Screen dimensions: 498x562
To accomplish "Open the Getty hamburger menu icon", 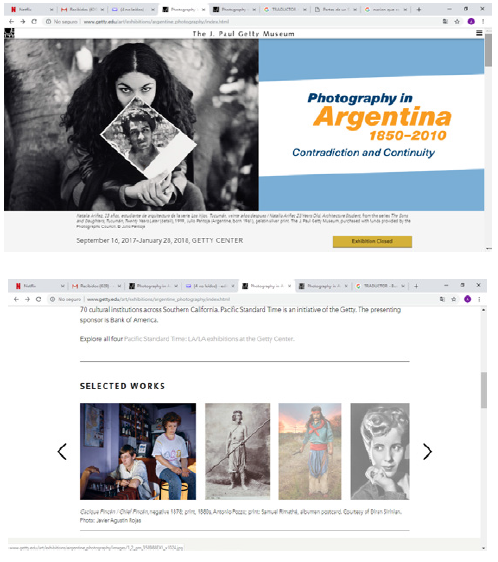I will (x=479, y=33).
